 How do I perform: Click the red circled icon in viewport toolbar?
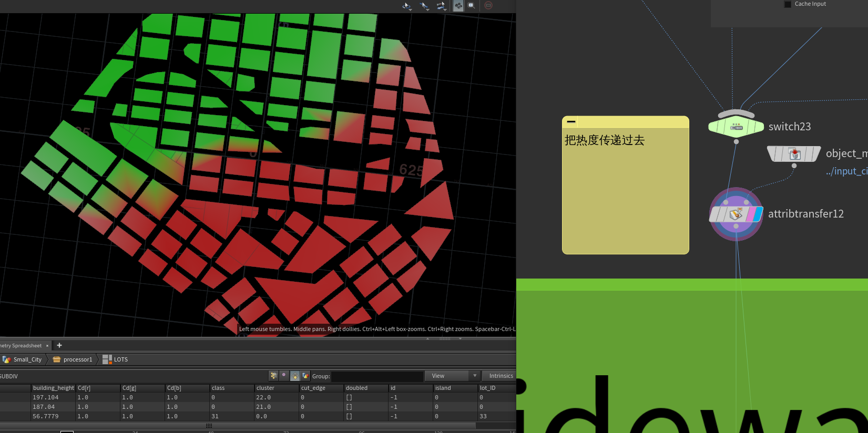point(488,5)
